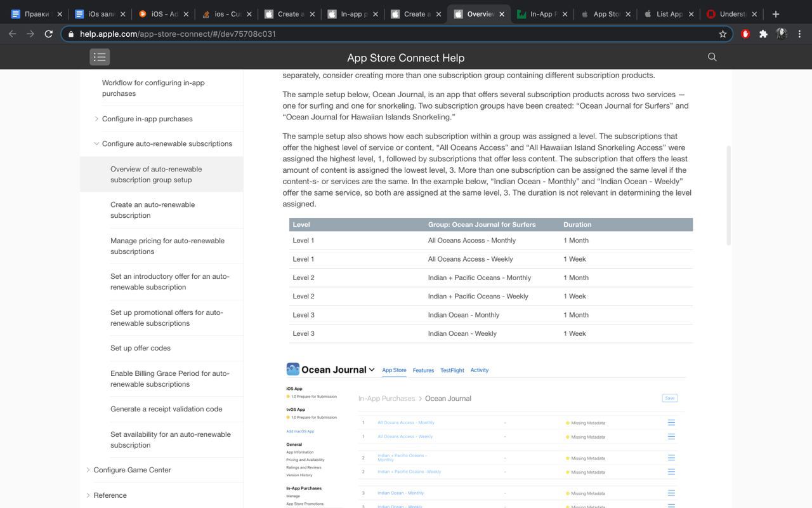Open 'Generate a receipt validation code'
This screenshot has width=812, height=508.
[166, 409]
